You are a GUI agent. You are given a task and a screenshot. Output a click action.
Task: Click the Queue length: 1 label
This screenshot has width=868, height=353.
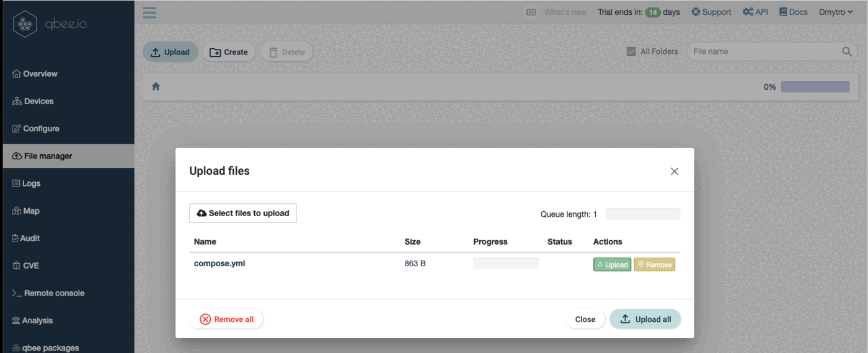pyautogui.click(x=569, y=214)
